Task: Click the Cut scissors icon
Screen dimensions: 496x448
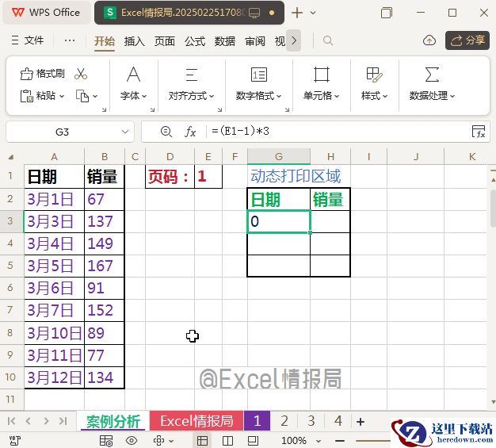Action: [81, 74]
